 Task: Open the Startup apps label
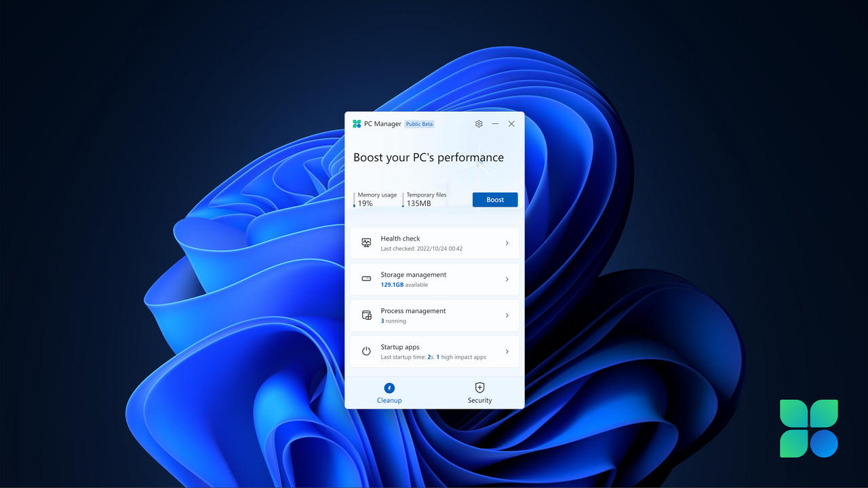(400, 347)
